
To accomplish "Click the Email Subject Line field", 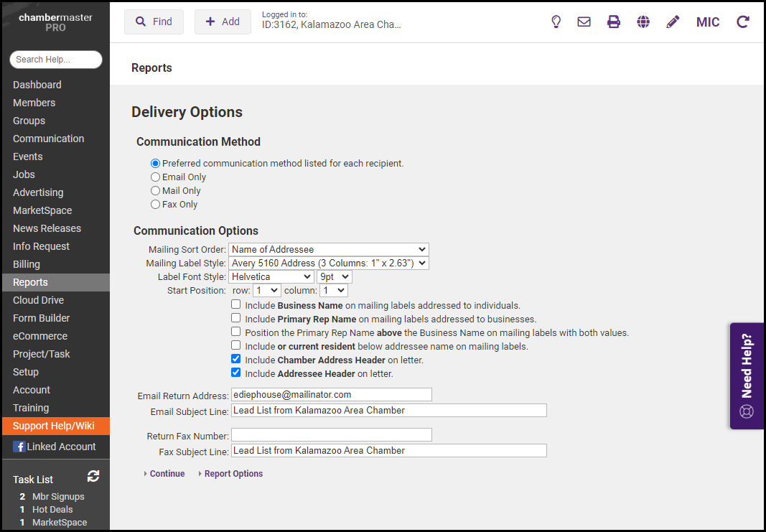I will point(388,411).
